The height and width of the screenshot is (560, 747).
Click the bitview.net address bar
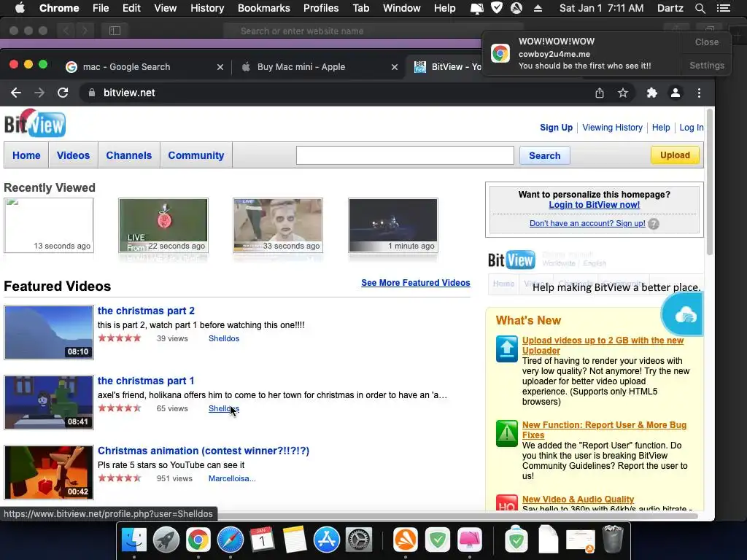point(333,93)
